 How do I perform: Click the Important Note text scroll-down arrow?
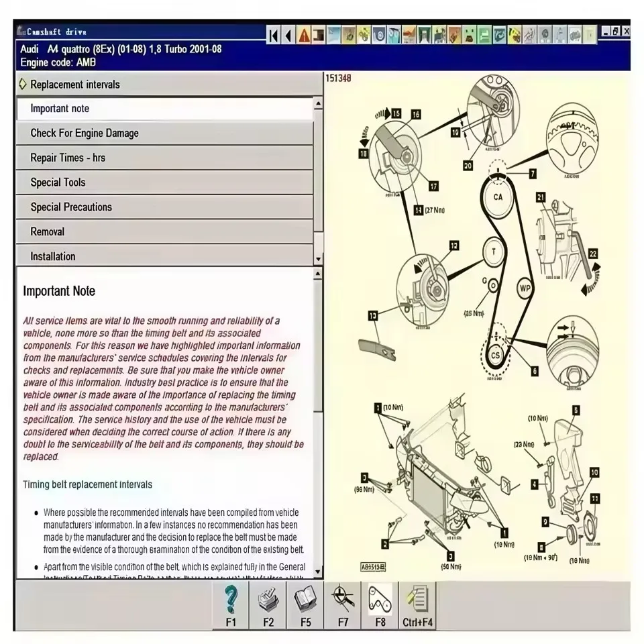[x=318, y=572]
